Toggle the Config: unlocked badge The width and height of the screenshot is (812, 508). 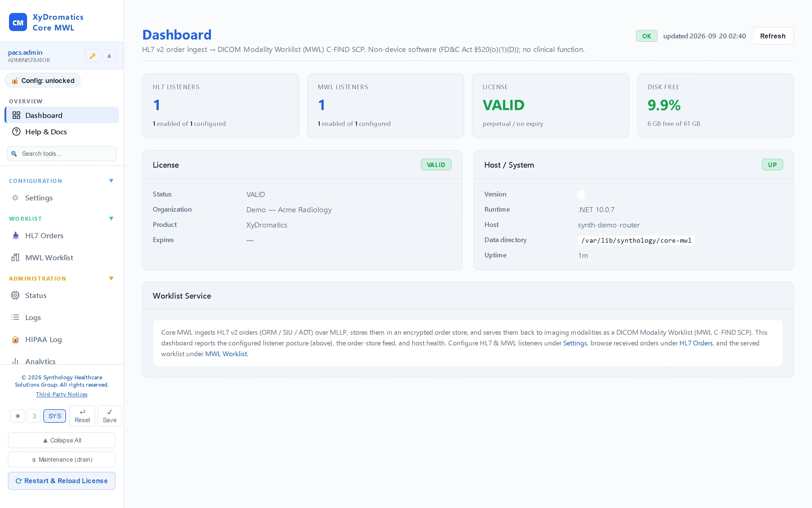point(43,81)
